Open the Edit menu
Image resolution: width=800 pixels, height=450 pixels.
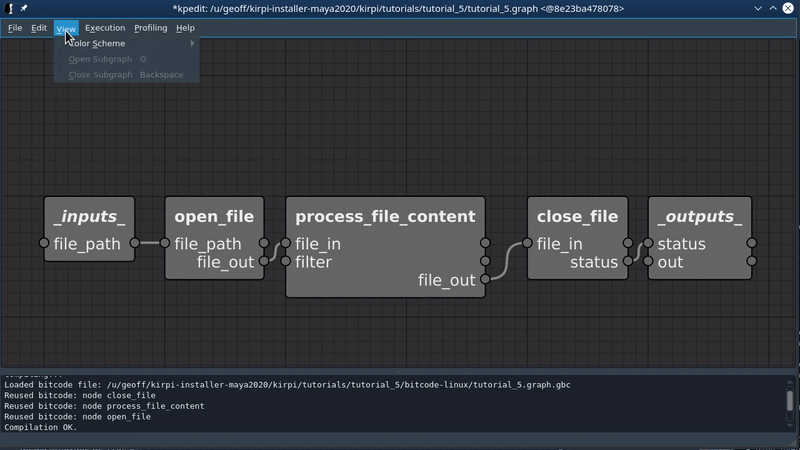(39, 28)
